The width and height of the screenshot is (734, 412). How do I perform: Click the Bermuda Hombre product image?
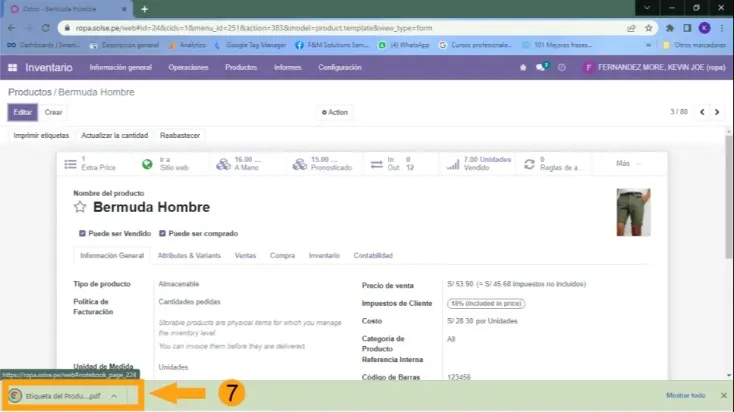point(633,212)
